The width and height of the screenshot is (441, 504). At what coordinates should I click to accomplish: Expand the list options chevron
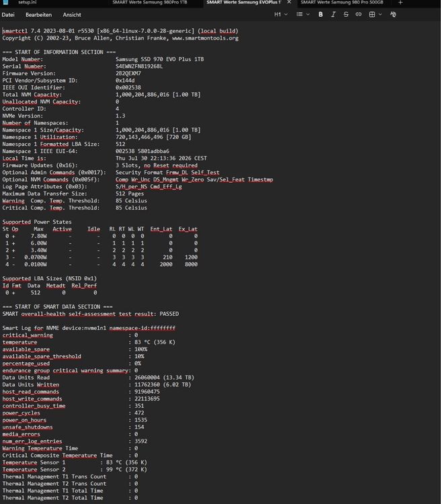pos(308,15)
